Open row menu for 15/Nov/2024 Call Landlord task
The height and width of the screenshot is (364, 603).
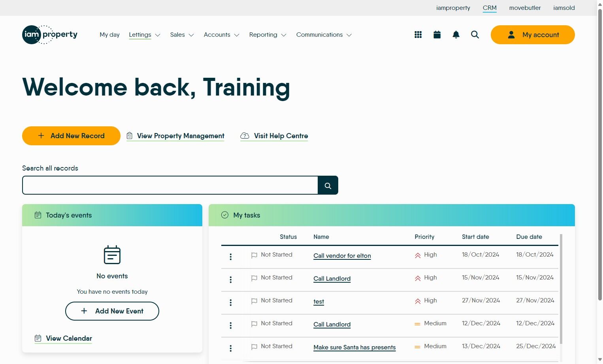click(x=231, y=280)
